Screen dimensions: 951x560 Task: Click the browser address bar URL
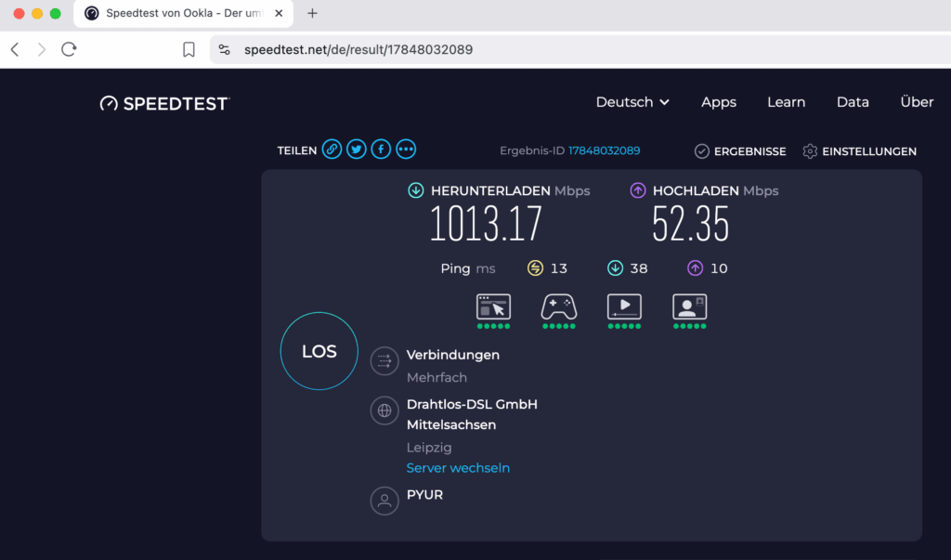pos(358,49)
